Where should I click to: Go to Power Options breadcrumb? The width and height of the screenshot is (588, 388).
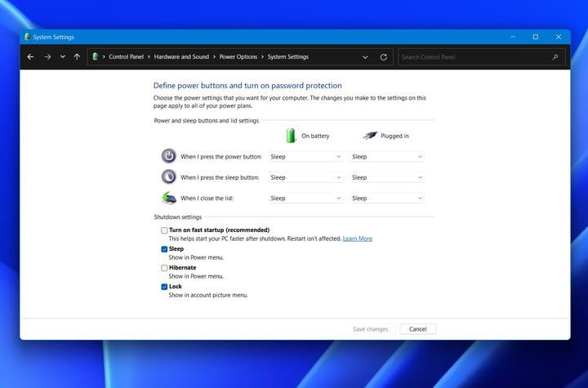tap(238, 56)
